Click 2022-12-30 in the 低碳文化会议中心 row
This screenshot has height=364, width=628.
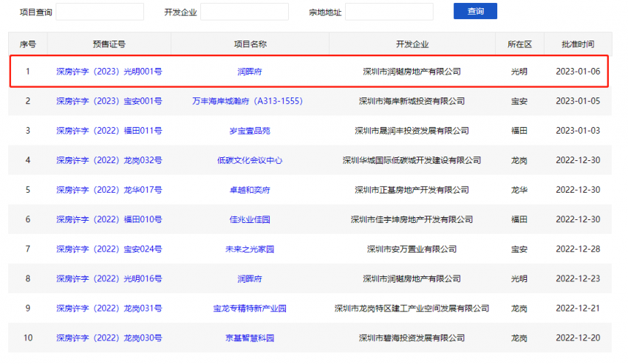pos(578,160)
